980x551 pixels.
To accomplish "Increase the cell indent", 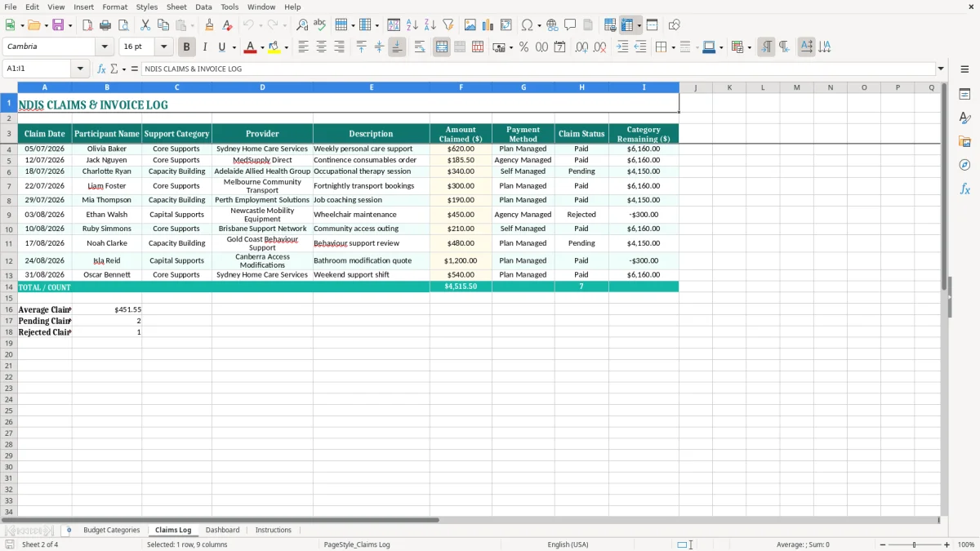I will tap(622, 47).
